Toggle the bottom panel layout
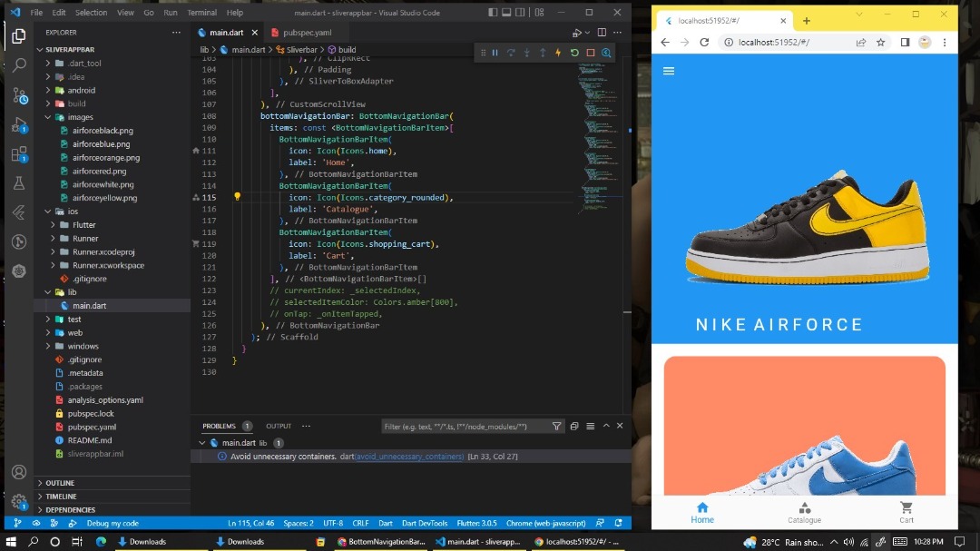 (x=506, y=13)
